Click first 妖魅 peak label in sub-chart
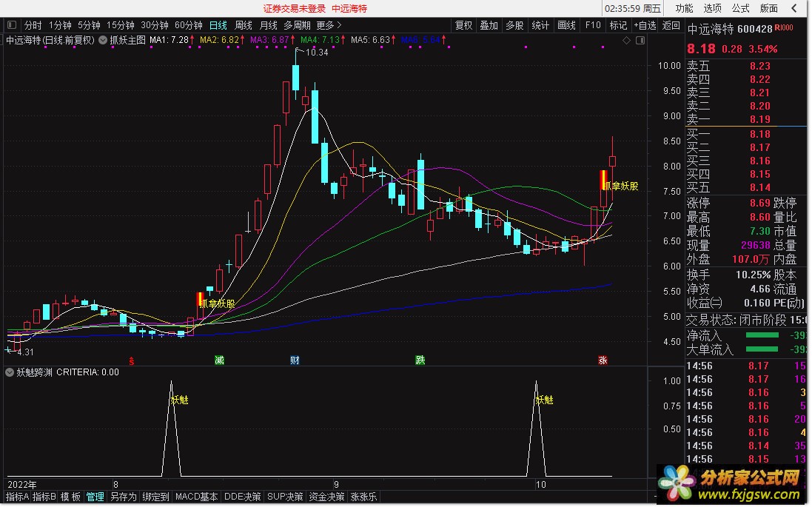 point(180,400)
